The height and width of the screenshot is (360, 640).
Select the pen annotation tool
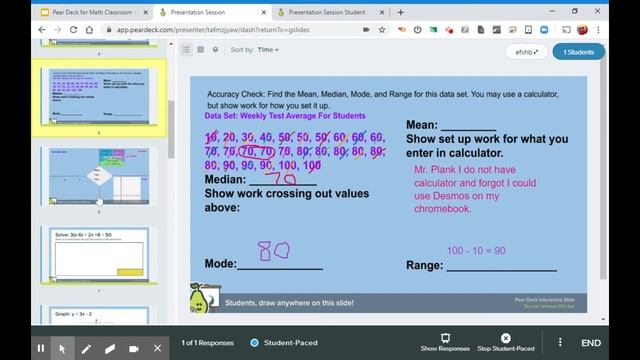pos(86,349)
